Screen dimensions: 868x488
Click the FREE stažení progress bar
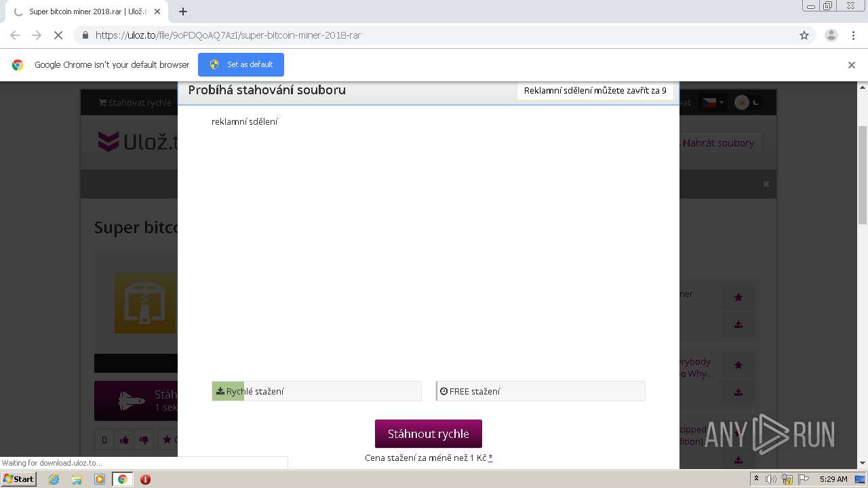[540, 391]
